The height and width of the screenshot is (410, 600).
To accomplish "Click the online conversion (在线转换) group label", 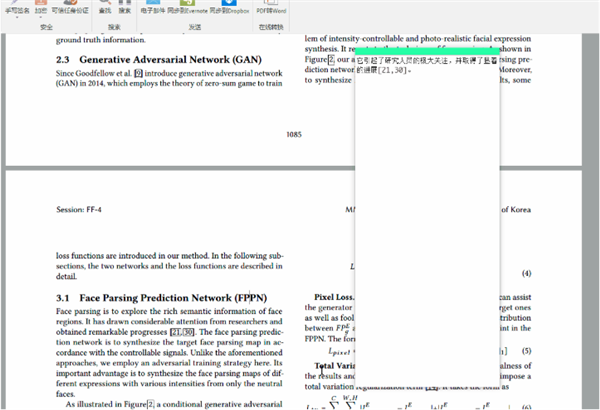I will (x=272, y=27).
